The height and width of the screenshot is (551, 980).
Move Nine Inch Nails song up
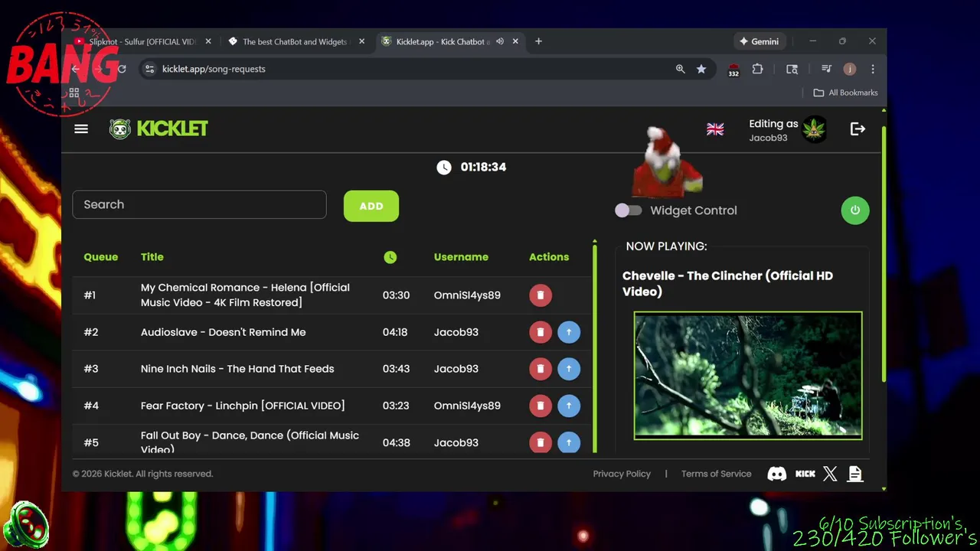tap(569, 369)
